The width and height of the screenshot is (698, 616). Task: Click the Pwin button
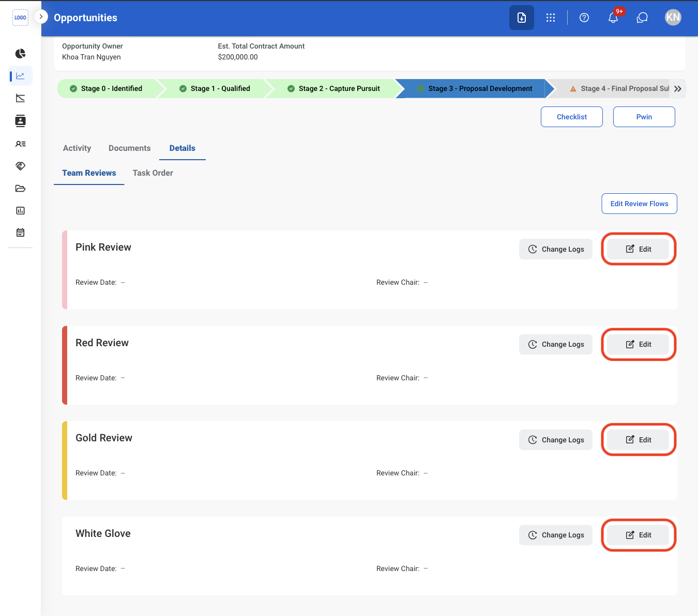tap(644, 117)
